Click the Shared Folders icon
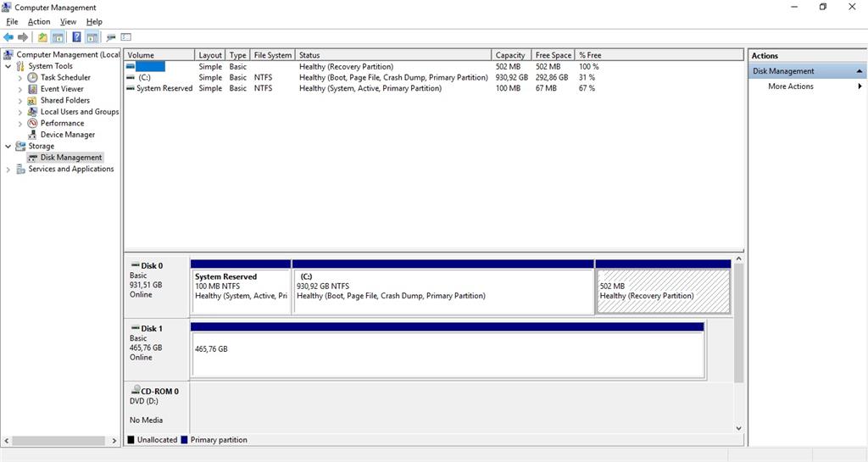 click(33, 100)
